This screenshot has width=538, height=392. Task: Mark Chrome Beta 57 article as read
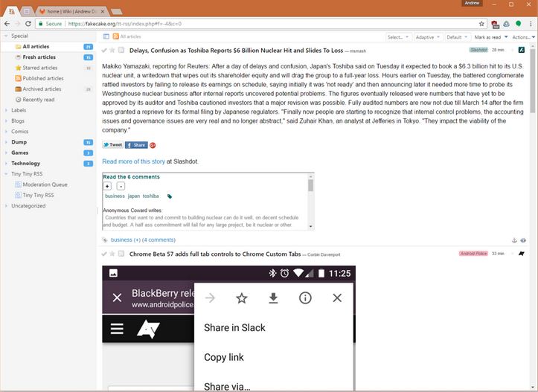click(104, 254)
